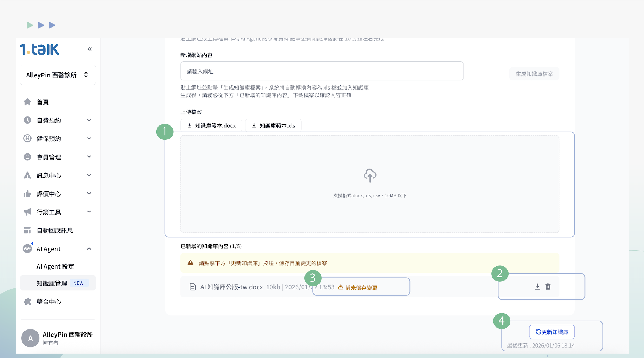Delete the uploaded docx file with trash icon
Image resolution: width=644 pixels, height=358 pixels.
(x=548, y=287)
